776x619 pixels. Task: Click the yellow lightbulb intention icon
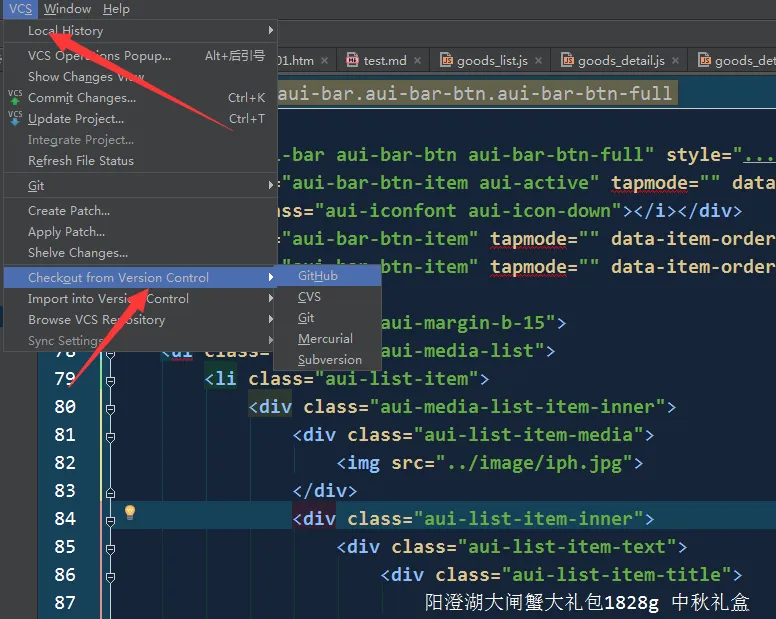130,512
